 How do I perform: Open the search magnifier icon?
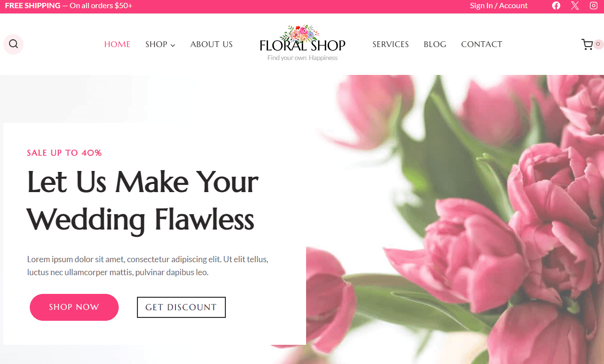click(x=13, y=44)
